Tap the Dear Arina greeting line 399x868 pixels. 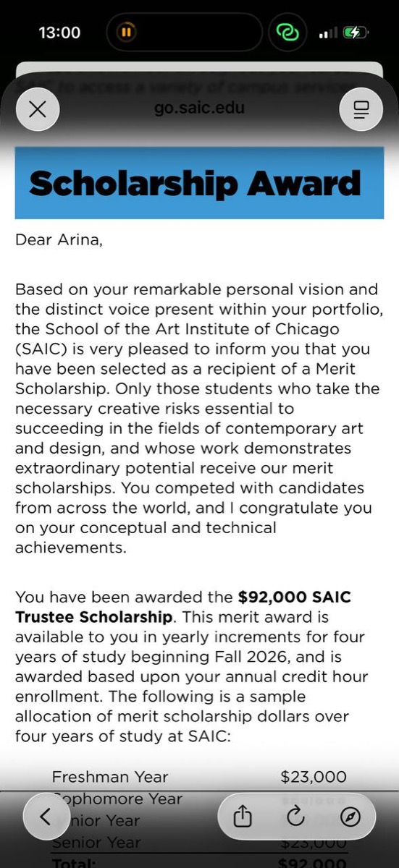tap(59, 240)
